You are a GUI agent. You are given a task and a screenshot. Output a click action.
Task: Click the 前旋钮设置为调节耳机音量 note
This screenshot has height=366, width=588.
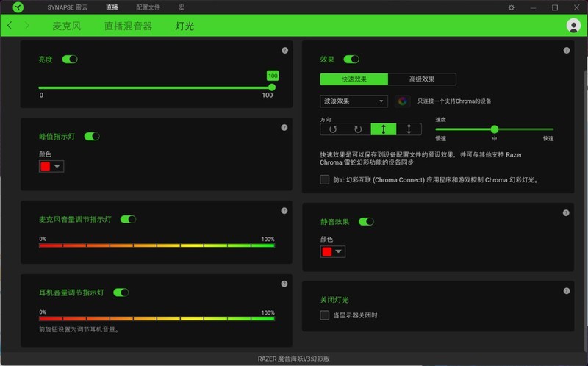coord(79,330)
